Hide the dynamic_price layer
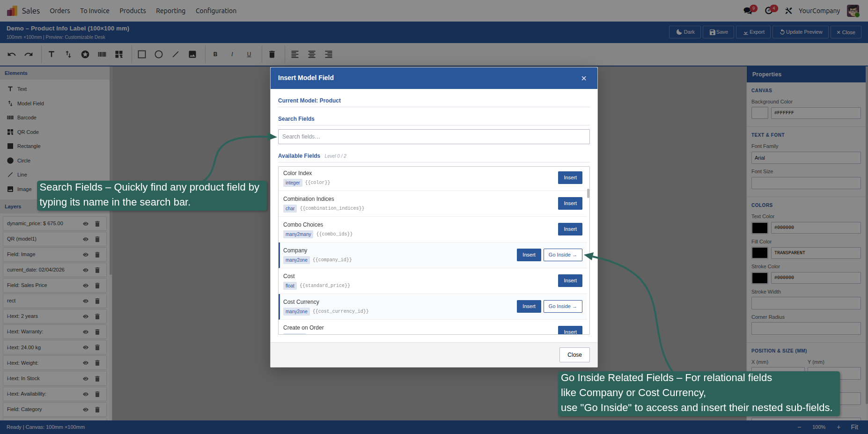The height and width of the screenshot is (434, 868). click(86, 224)
